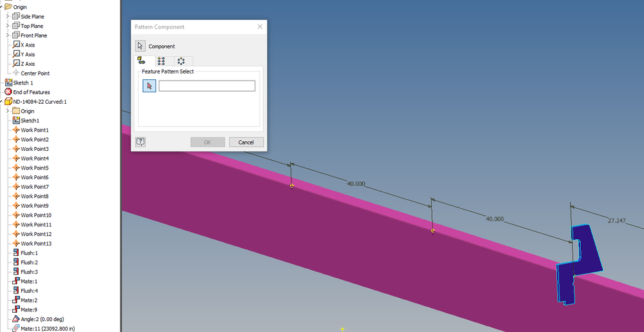
Task: Select the Sketch1 icon under the component
Action: pos(16,121)
